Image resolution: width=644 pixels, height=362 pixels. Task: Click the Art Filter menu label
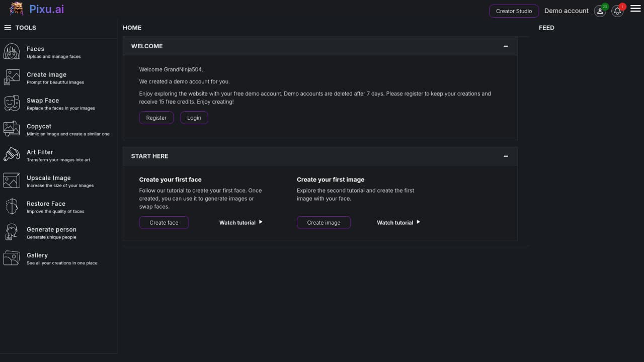tap(40, 152)
